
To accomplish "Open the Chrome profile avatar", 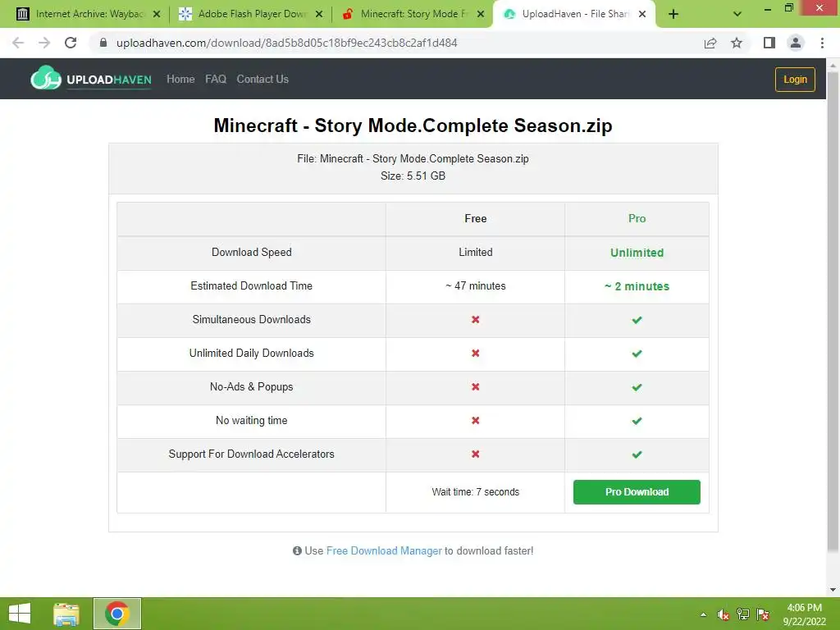I will click(796, 43).
